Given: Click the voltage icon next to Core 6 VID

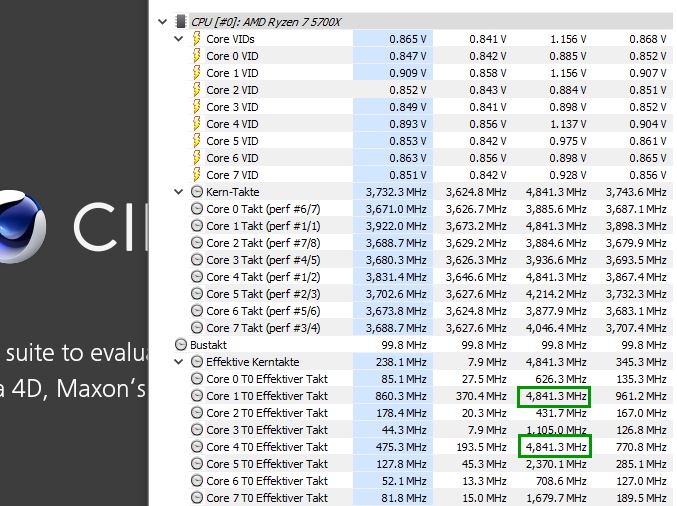Looking at the screenshot, I should click(196, 158).
